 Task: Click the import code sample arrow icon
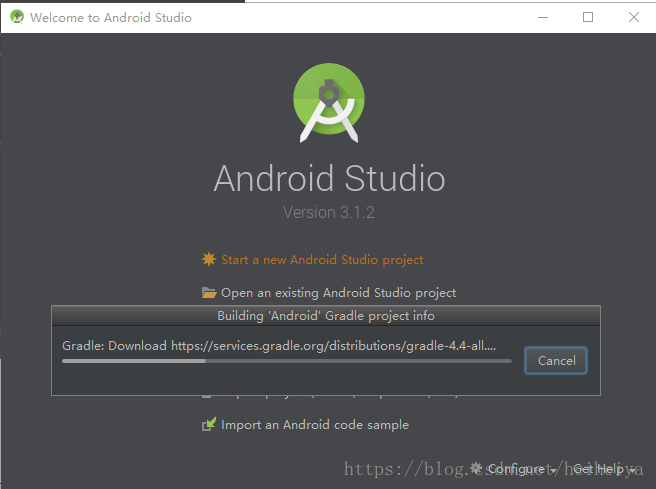(x=209, y=424)
